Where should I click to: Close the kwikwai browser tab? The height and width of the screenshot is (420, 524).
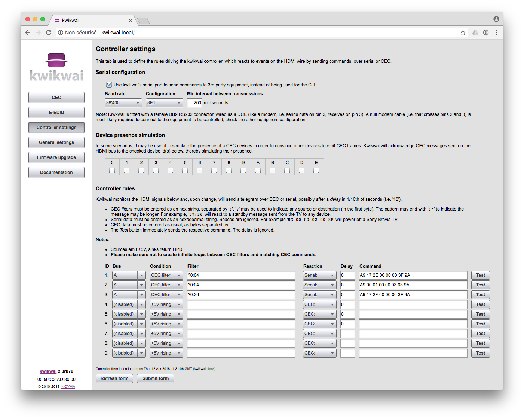tap(131, 21)
